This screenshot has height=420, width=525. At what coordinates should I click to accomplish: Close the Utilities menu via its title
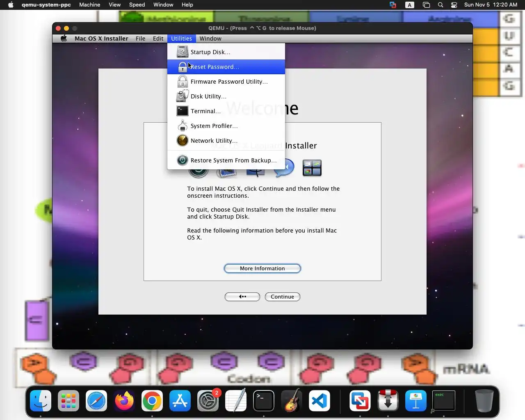tap(181, 39)
